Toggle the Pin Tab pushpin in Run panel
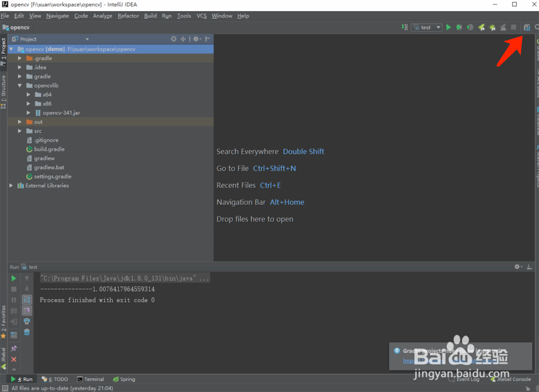The image size is (539, 392). pyautogui.click(x=14, y=348)
